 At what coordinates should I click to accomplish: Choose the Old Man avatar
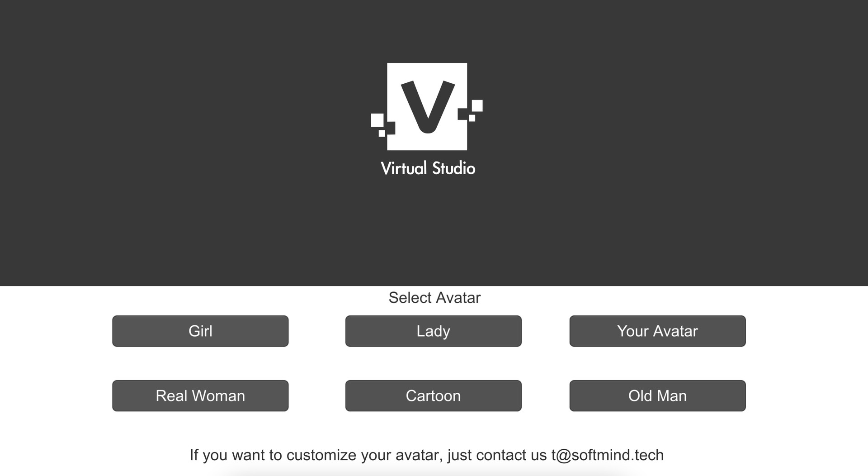coord(657,396)
